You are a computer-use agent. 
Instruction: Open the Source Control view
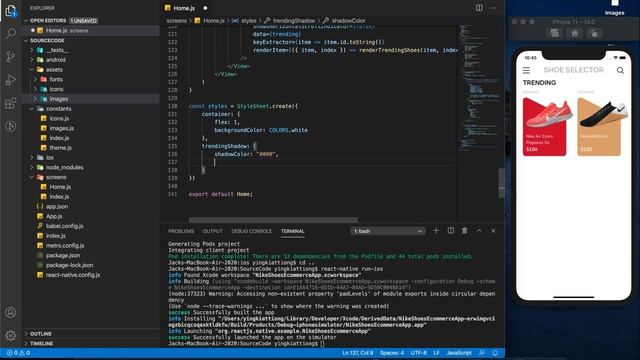(x=11, y=56)
